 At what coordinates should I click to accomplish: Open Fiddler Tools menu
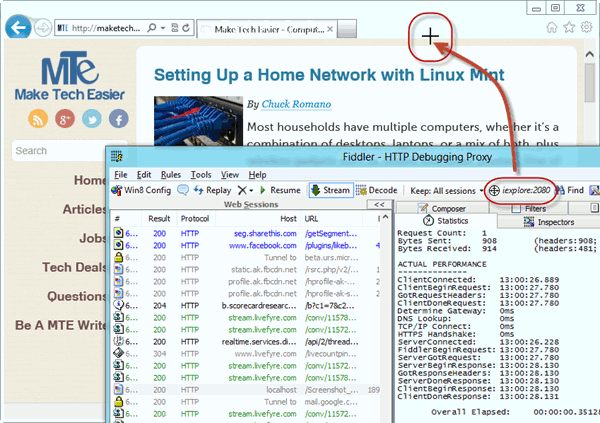[x=201, y=175]
